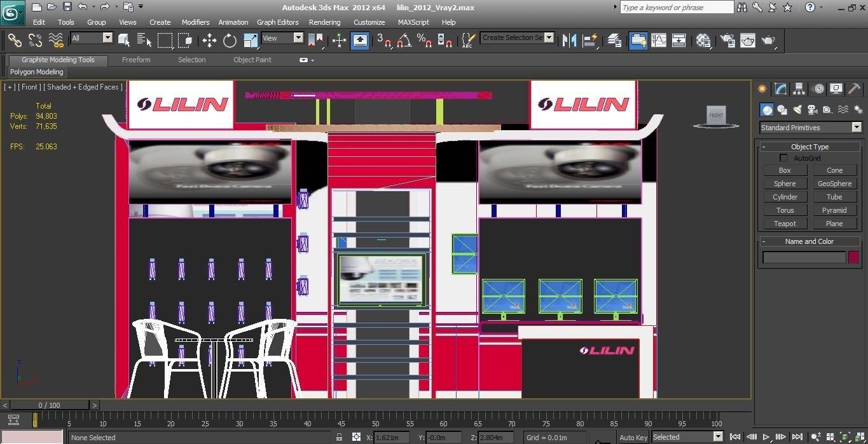868x444 pixels.
Task: Select the Select and Link tool
Action: click(x=15, y=40)
